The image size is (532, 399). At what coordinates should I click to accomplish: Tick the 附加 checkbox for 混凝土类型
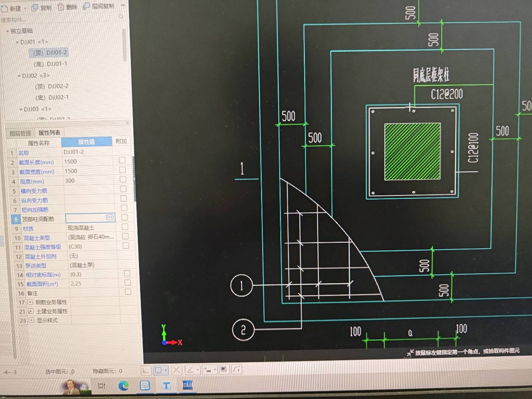[125, 236]
